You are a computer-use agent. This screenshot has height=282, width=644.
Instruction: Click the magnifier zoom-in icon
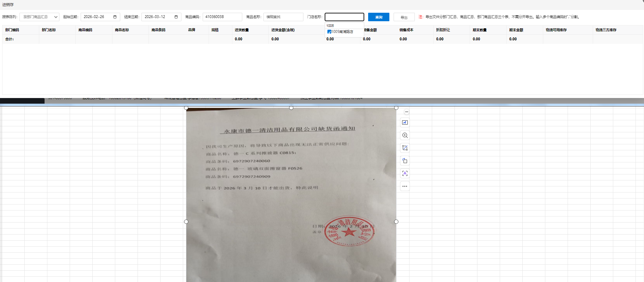coord(405,136)
